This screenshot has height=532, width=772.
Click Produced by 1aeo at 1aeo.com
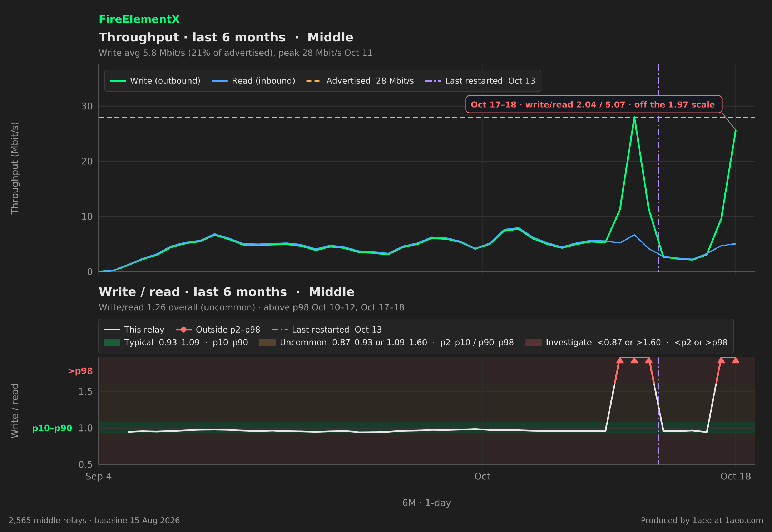(x=702, y=521)
